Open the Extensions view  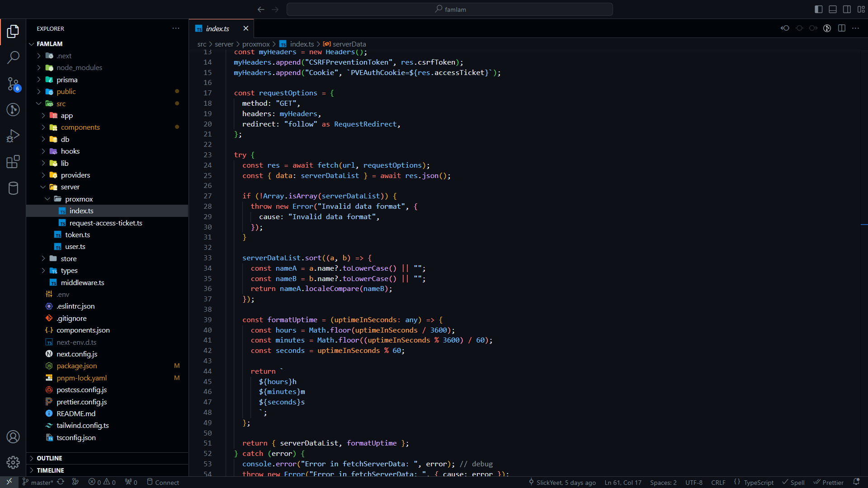[x=13, y=162]
